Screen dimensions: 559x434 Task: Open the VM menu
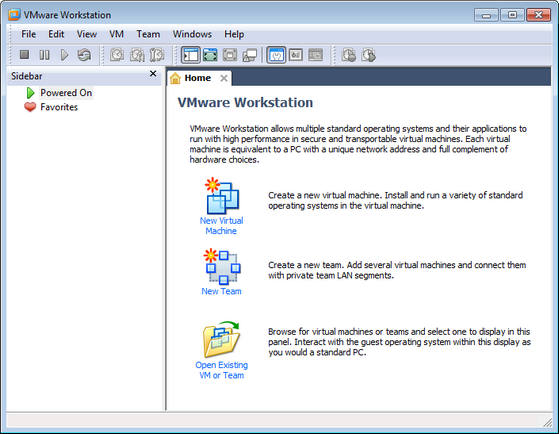point(116,34)
